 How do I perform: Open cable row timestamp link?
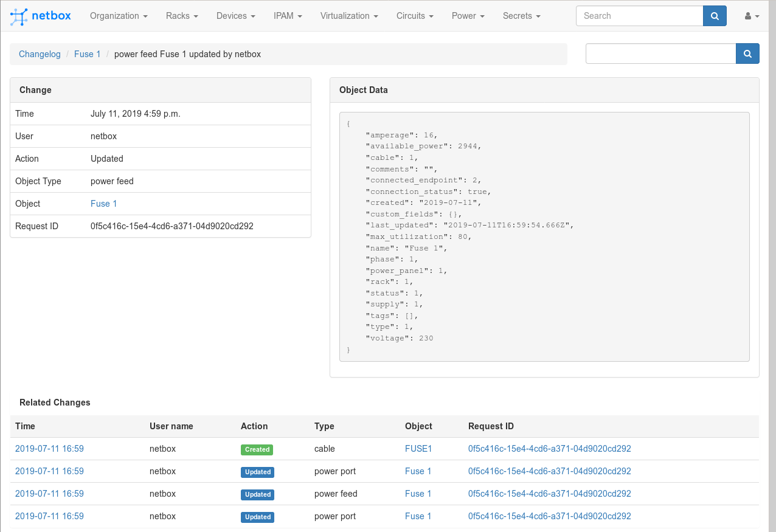[49, 449]
